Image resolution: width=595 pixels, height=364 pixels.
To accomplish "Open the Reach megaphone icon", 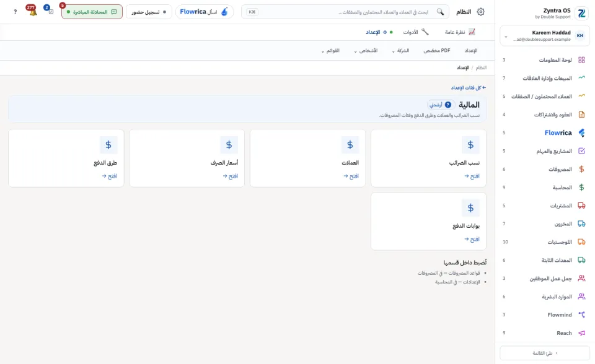I will point(581,333).
